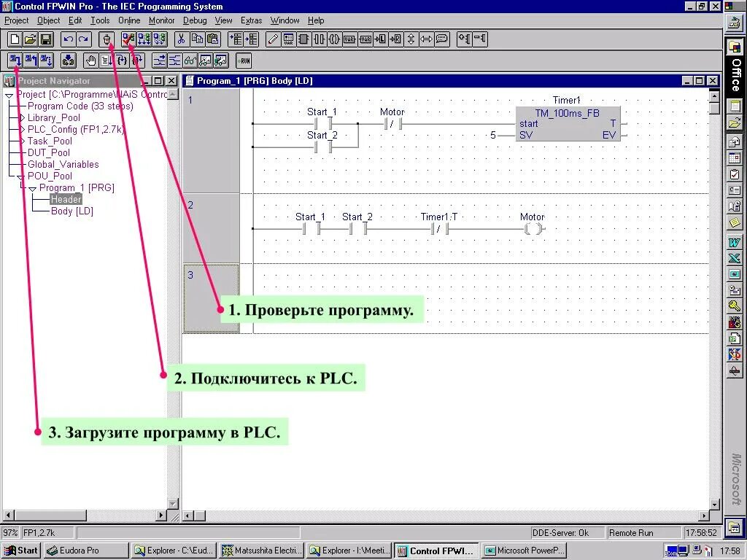Click the Save floppy disk icon
The image size is (747, 560).
46,39
